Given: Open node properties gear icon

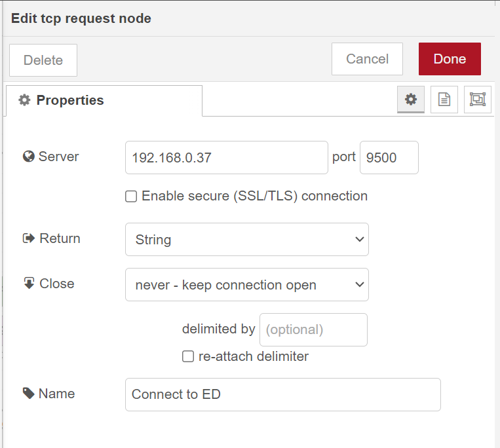Looking at the screenshot, I should coord(411,100).
